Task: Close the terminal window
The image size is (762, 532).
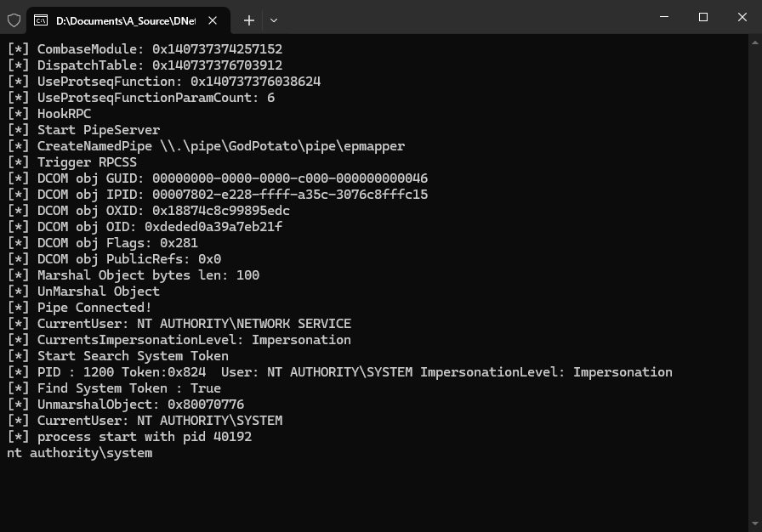Action: click(742, 18)
